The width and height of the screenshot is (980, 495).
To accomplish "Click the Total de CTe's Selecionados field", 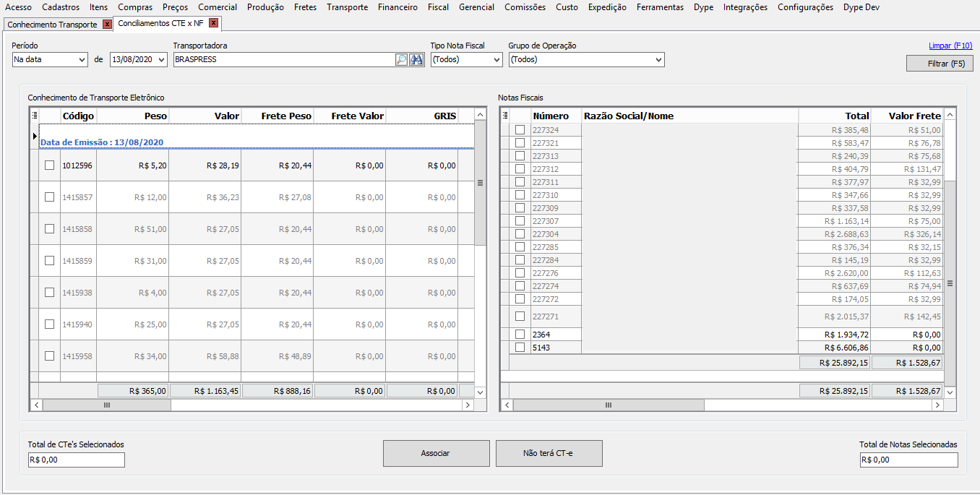I will [76, 460].
